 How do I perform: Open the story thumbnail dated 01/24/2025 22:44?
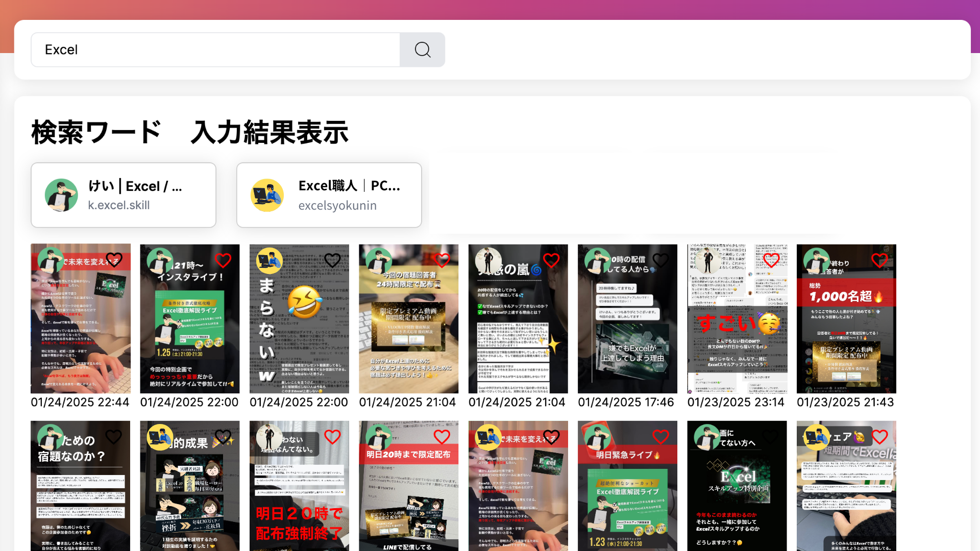tap(80, 319)
